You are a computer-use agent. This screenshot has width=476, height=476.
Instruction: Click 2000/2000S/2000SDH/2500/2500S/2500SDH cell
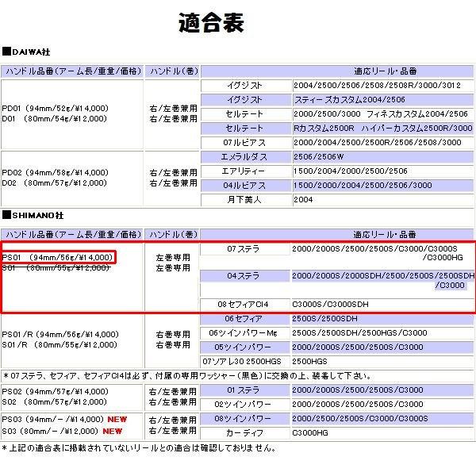383,275
